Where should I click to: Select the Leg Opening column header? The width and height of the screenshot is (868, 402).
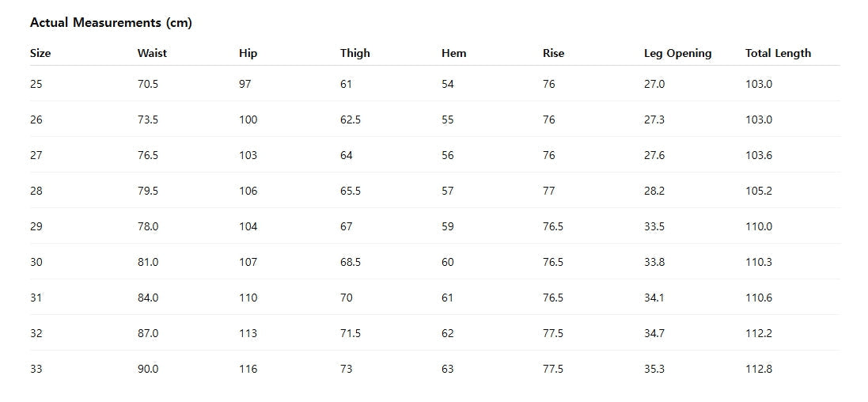click(x=677, y=54)
